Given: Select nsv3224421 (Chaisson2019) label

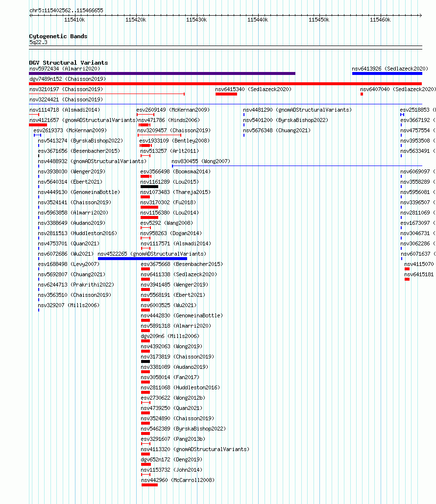Looking at the screenshot, I should click(66, 99).
